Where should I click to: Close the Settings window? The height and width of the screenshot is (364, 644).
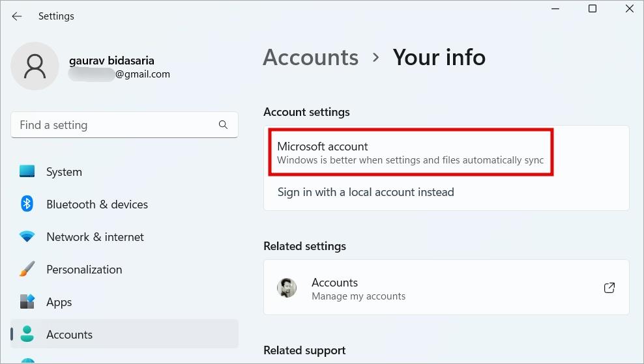(629, 8)
